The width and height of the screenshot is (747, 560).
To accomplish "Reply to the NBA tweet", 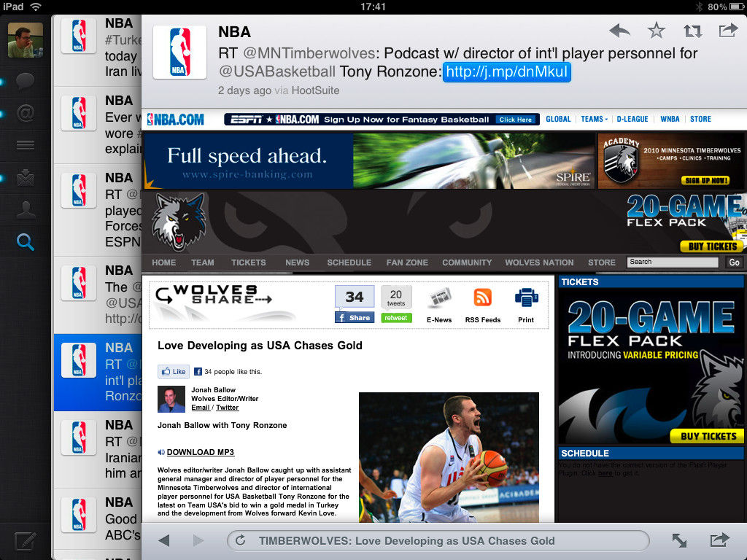I will [619, 31].
